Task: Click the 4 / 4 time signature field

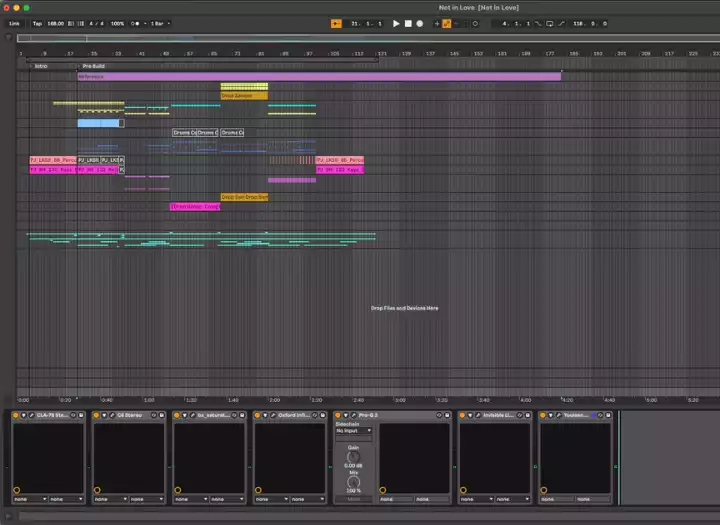Action: pyautogui.click(x=96, y=23)
